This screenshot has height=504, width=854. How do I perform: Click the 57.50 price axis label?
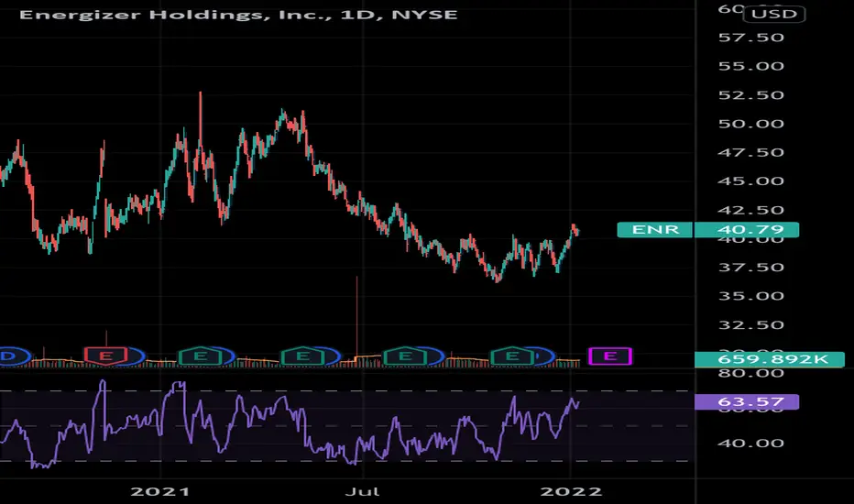pos(751,38)
